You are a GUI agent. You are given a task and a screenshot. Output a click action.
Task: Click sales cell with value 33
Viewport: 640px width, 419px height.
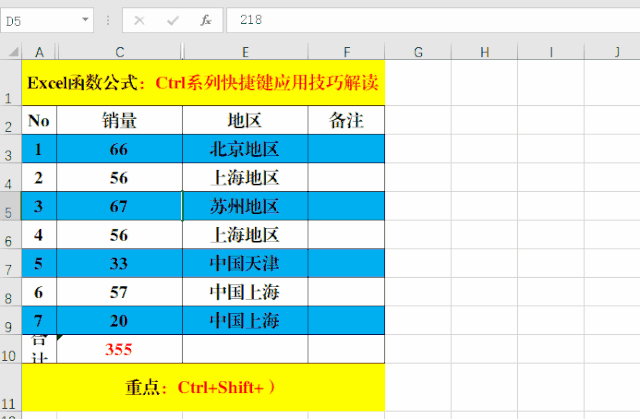point(120,264)
